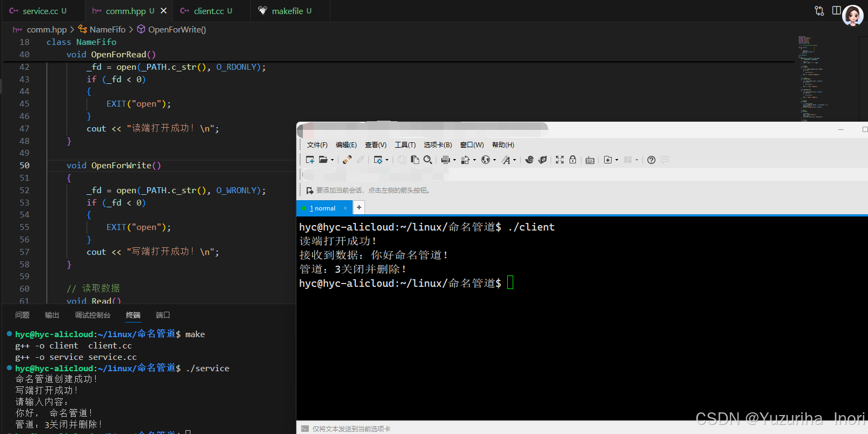The image size is (868, 434).
Task: Open the 查看(V) menu in Xshell
Action: click(376, 145)
